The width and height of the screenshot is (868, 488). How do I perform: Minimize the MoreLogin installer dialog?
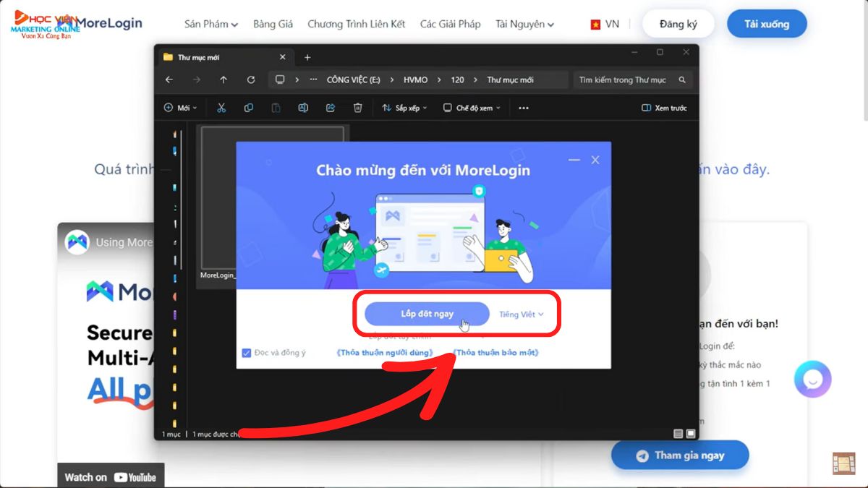pyautogui.click(x=574, y=160)
